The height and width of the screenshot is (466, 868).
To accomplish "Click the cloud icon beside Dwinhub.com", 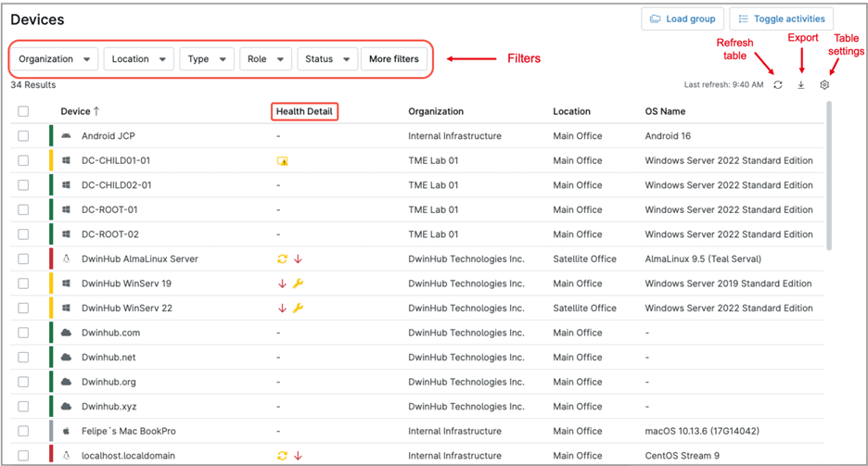I will [67, 333].
